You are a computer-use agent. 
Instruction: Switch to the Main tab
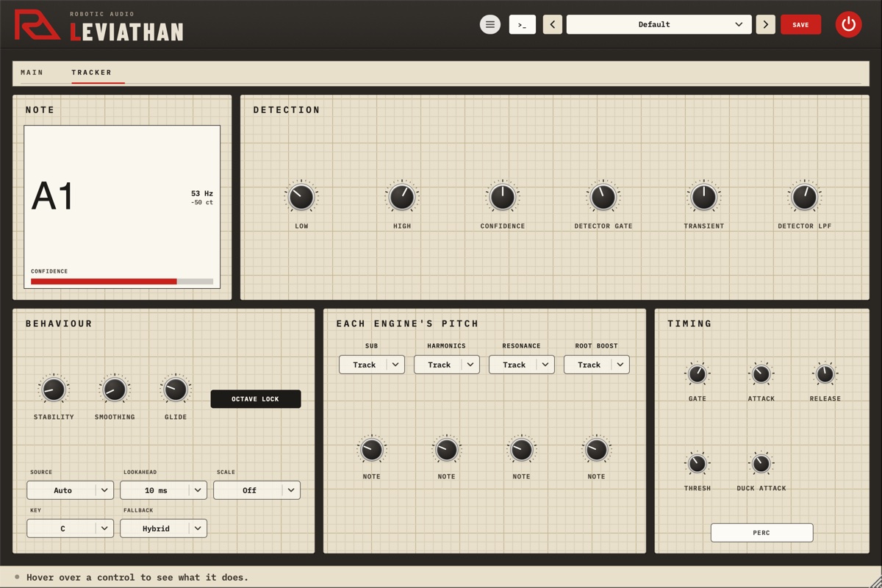click(32, 73)
